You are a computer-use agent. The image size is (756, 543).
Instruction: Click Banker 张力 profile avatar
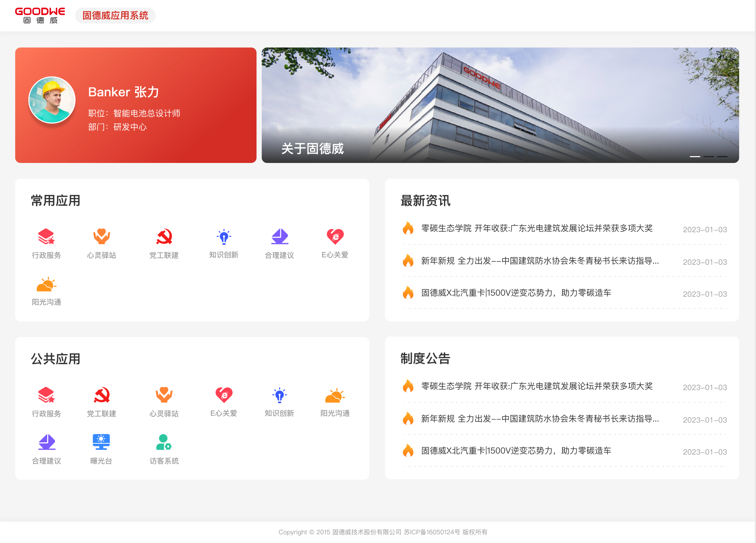(52, 100)
